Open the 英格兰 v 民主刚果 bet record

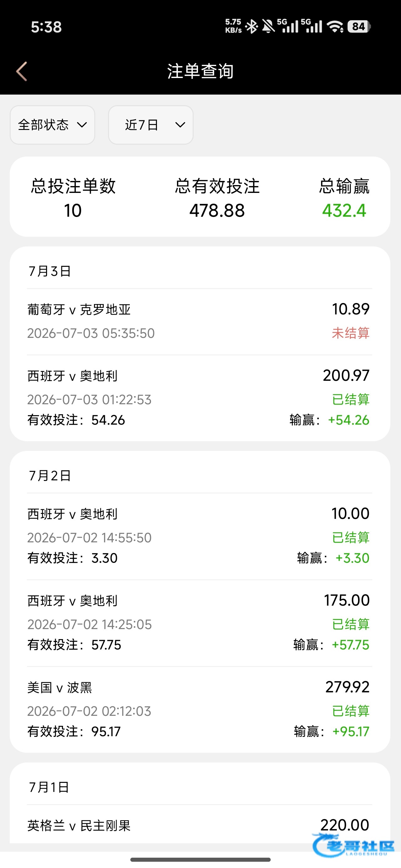tap(200, 825)
